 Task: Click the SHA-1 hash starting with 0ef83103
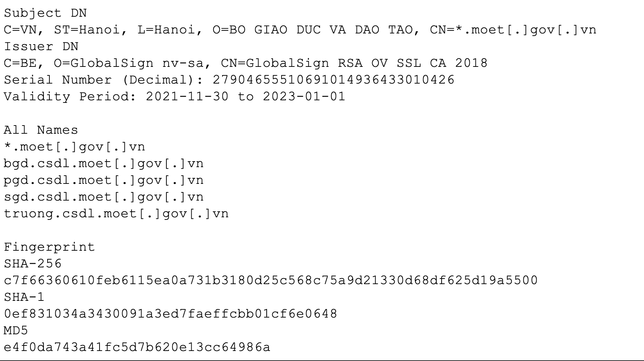click(170, 314)
